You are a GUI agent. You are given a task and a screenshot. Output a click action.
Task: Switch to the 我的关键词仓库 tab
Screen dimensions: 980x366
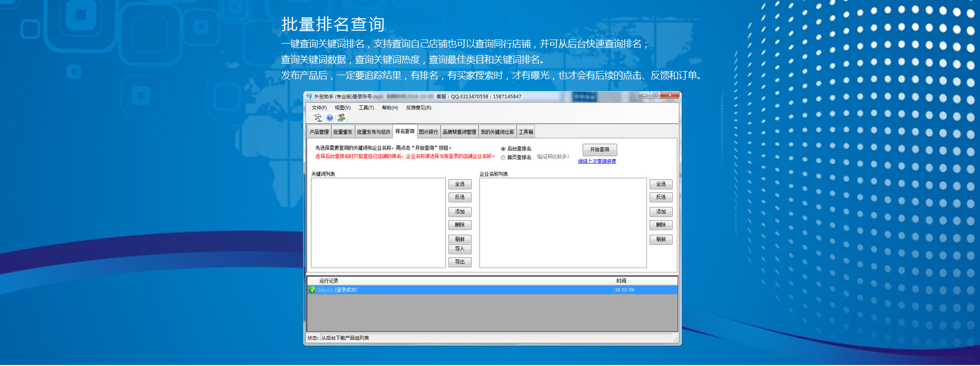pos(497,132)
